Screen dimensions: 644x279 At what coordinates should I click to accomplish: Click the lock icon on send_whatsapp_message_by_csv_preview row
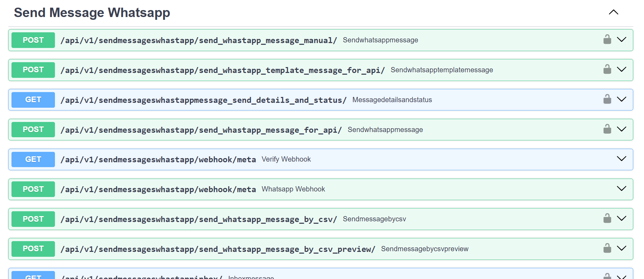pyautogui.click(x=607, y=248)
